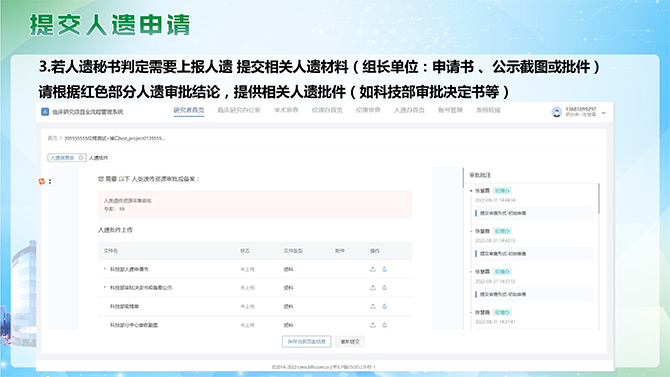
Task: Click upload icon for 科技部人遗申请书 row
Action: [373, 269]
